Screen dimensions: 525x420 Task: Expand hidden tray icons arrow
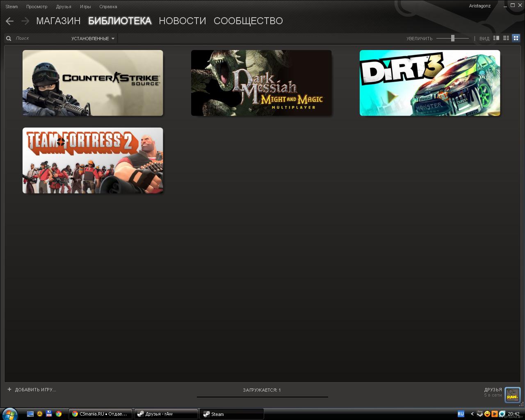click(472, 414)
